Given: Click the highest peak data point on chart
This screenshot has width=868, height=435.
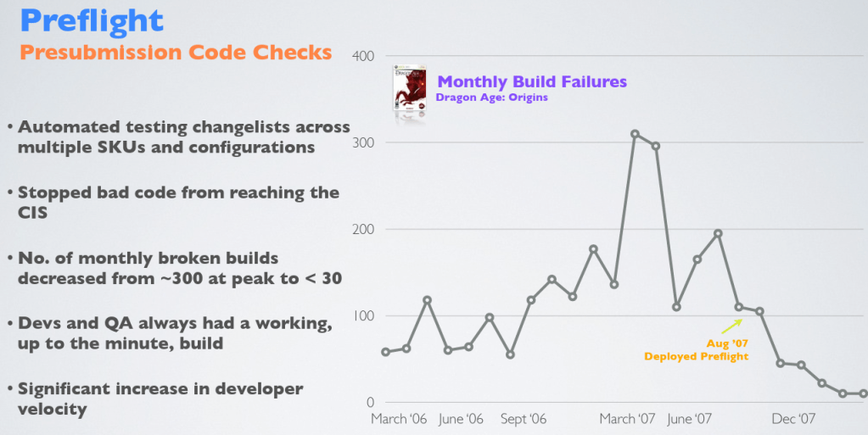Looking at the screenshot, I should coord(635,134).
